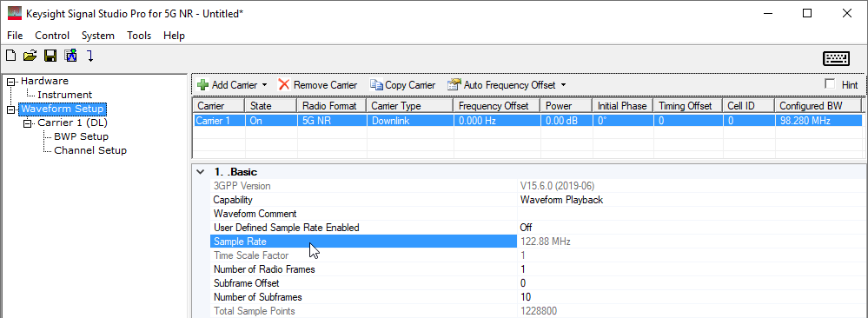Select the Capability property row label
Viewport: 868px width, 318px height.
[233, 200]
